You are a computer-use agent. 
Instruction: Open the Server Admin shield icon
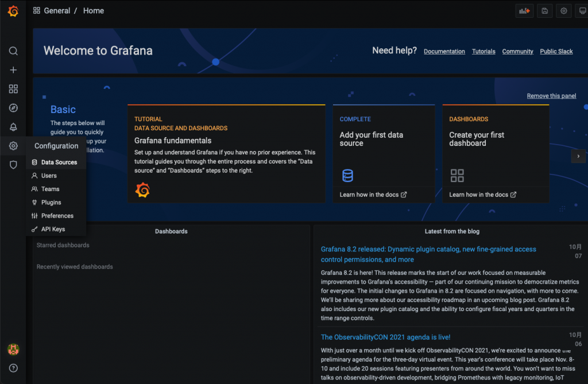click(x=13, y=165)
